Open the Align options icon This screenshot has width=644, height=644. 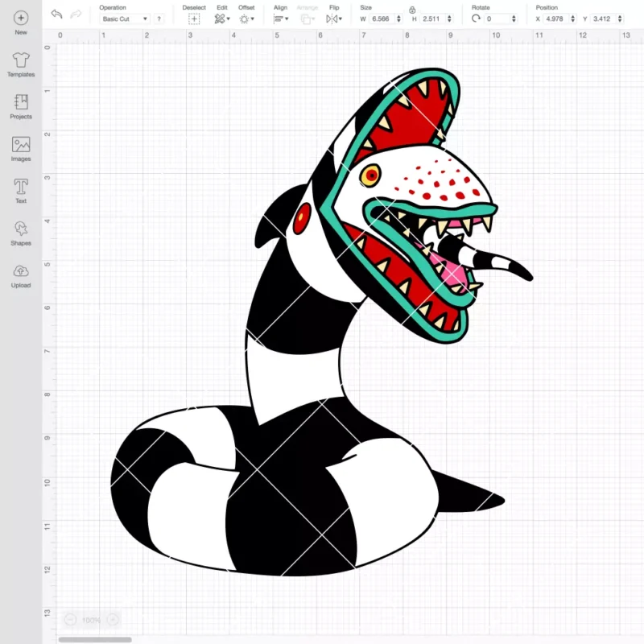[x=279, y=19]
